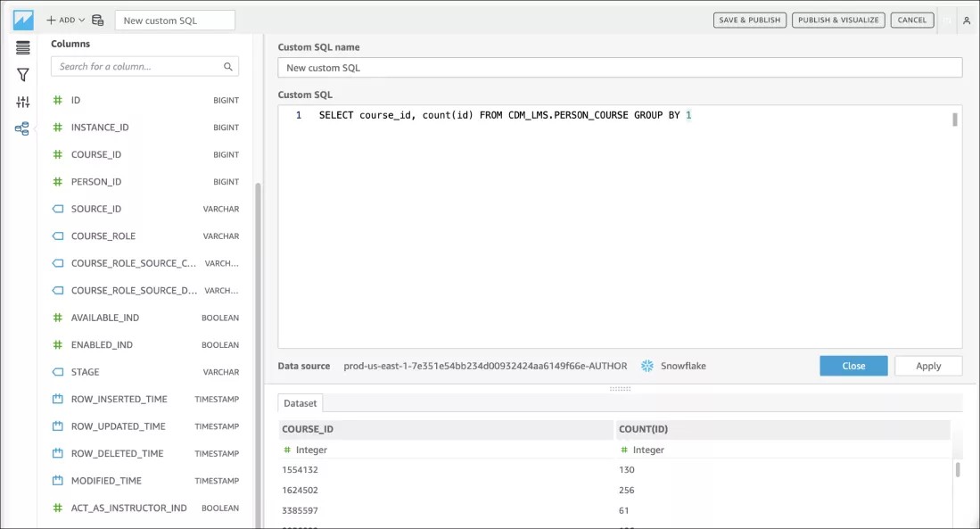Screen dimensions: 980x529
Task: Switch to the Dataset tab
Action: [300, 403]
